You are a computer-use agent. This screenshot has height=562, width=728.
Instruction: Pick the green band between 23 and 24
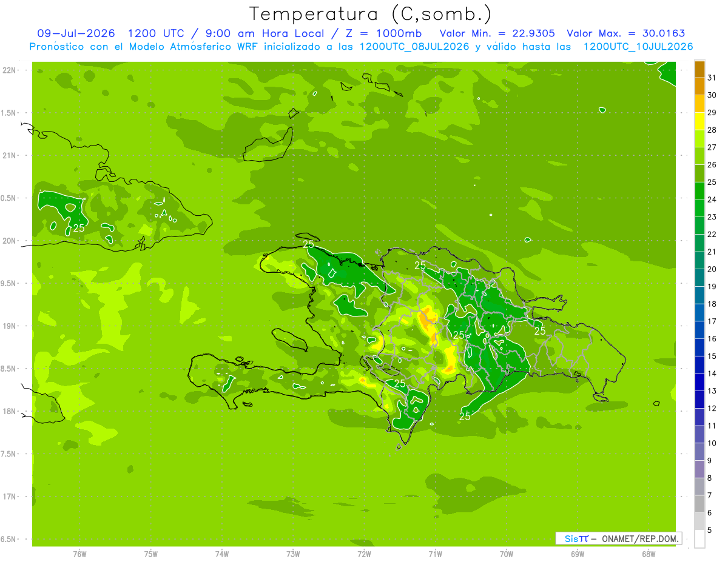(x=699, y=209)
